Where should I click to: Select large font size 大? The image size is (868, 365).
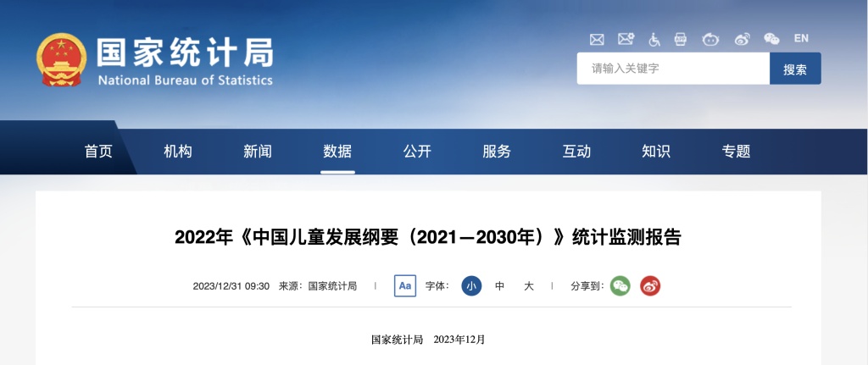click(529, 286)
